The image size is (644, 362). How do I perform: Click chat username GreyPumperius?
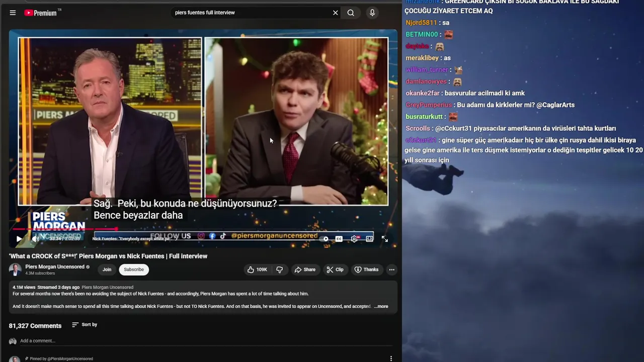pos(429,105)
